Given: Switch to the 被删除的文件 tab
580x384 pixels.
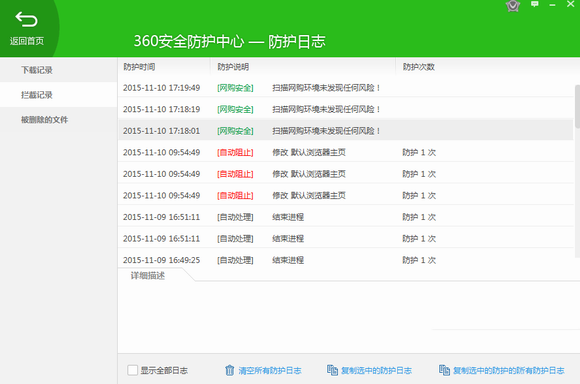Looking at the screenshot, I should click(x=58, y=119).
